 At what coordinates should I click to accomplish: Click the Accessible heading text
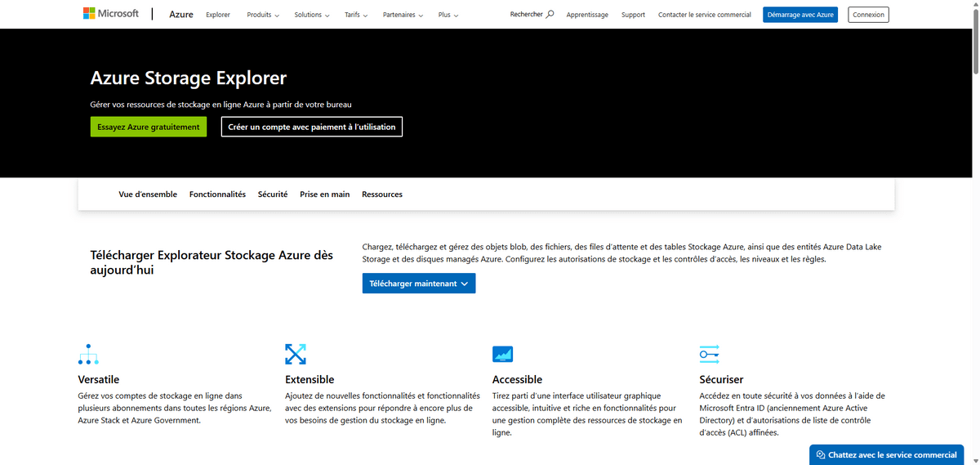click(517, 379)
